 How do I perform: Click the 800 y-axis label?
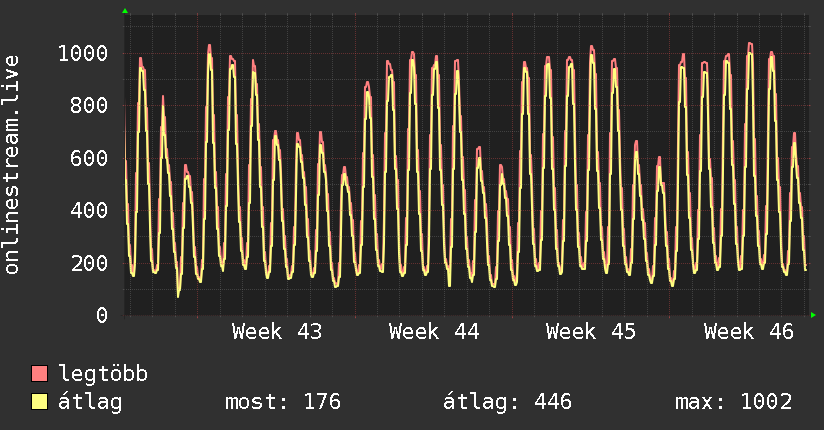(89, 106)
